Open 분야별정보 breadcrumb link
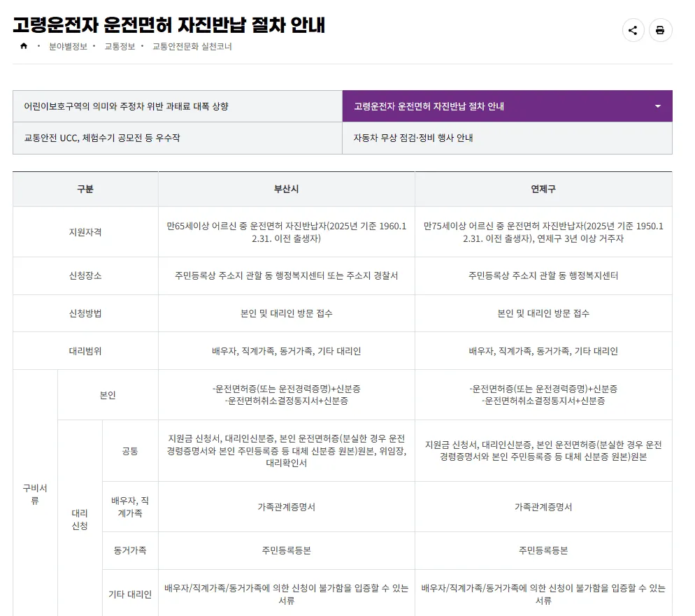 (69, 47)
